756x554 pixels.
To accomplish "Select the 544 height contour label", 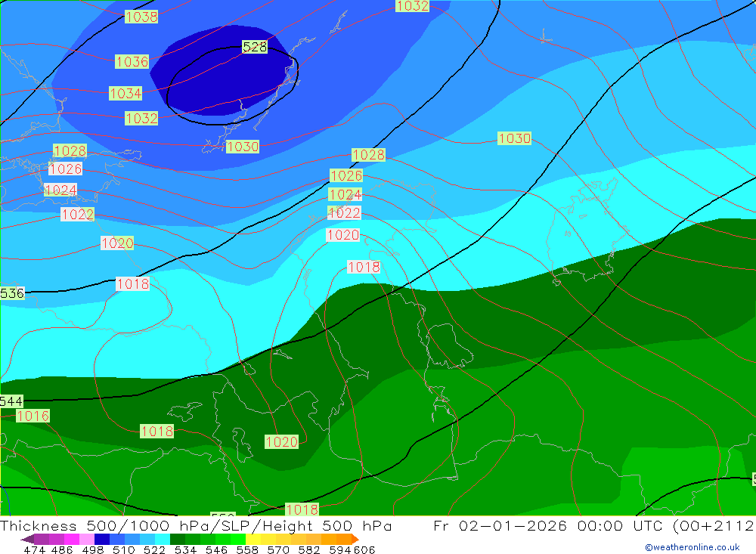I will [11, 401].
